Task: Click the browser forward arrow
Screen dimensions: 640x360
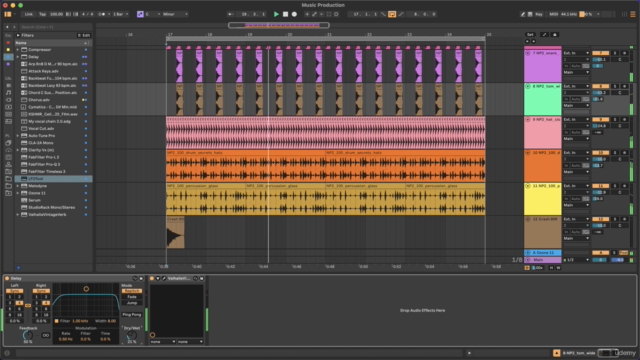Action: [x=14, y=27]
